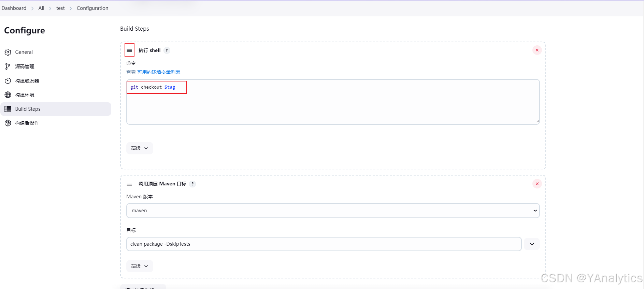
Task: Expand the 目标 field arrow button
Action: coord(532,244)
